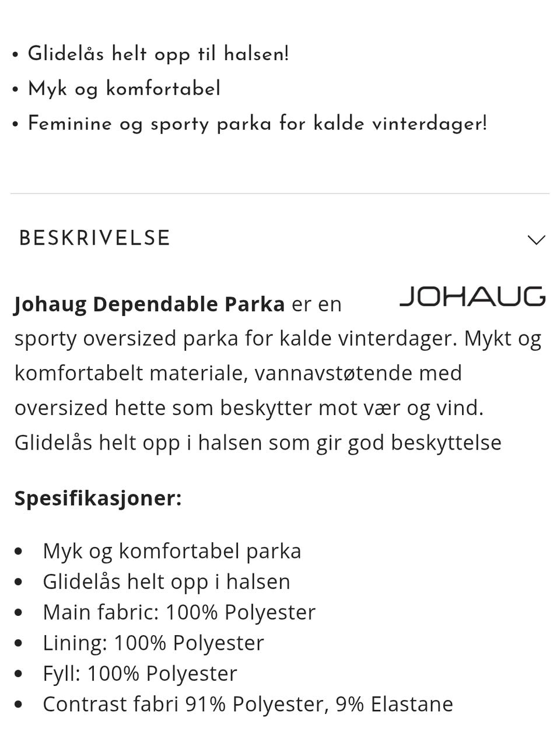Screen dimensions: 560x742
Task: Select the Glidelås helt opp i halsen bullet
Action: [166, 581]
